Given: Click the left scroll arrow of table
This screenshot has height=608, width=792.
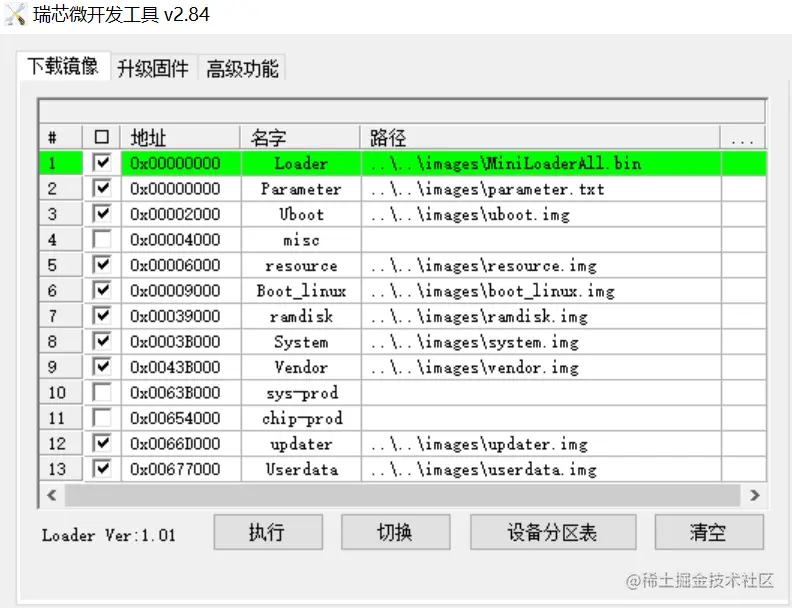Looking at the screenshot, I should click(x=52, y=495).
